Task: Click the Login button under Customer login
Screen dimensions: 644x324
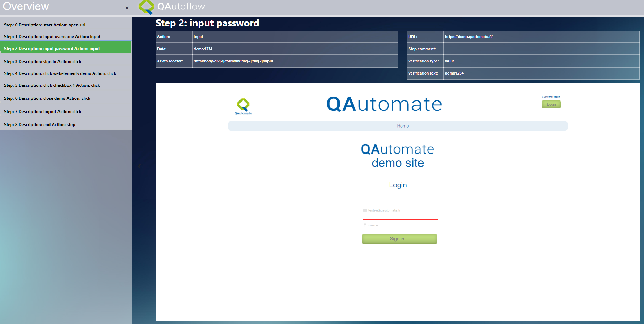Action: coord(551,104)
